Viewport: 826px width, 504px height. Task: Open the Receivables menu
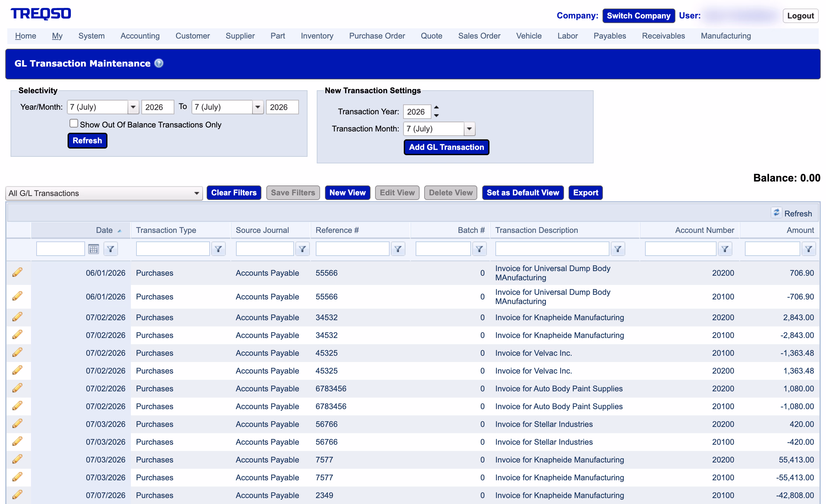664,36
